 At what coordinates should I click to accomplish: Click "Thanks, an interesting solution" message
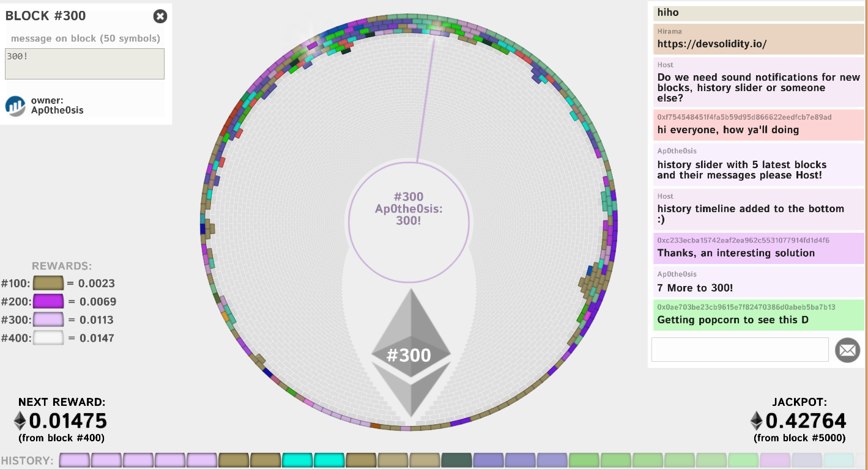click(x=736, y=253)
